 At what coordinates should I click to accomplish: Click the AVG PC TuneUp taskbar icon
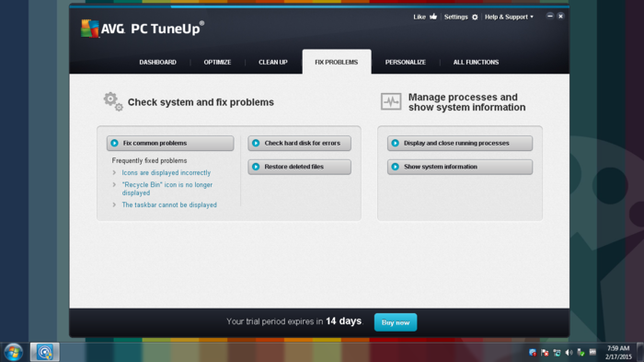[45, 352]
